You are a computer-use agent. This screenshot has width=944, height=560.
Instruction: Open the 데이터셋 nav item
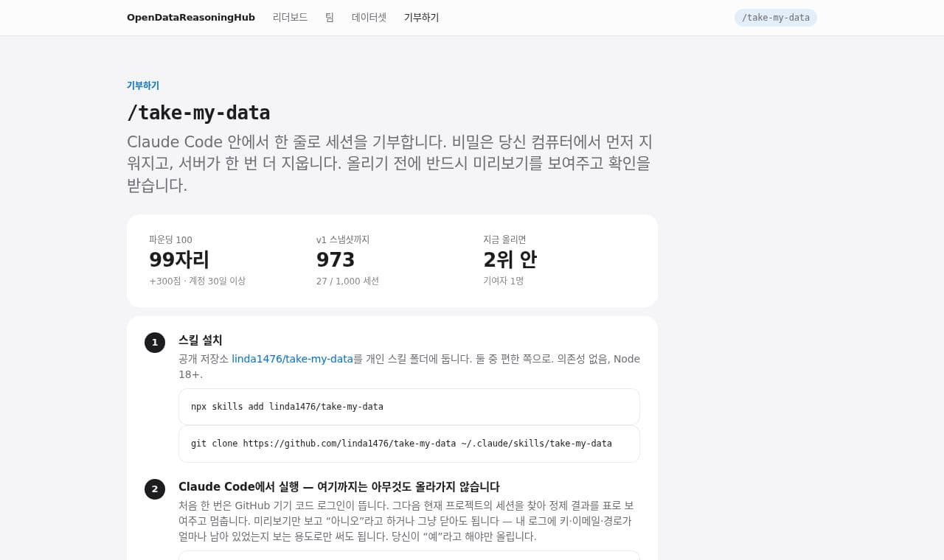pos(369,18)
